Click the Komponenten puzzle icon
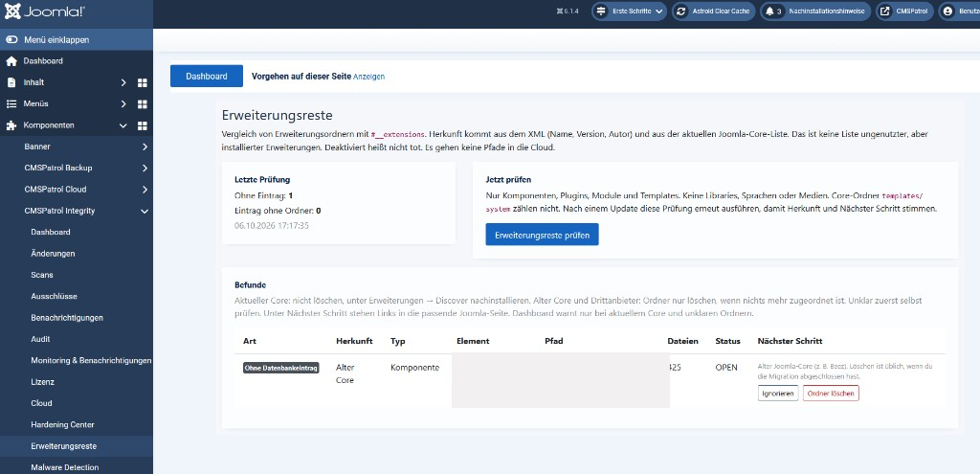980x474 pixels. 11,125
